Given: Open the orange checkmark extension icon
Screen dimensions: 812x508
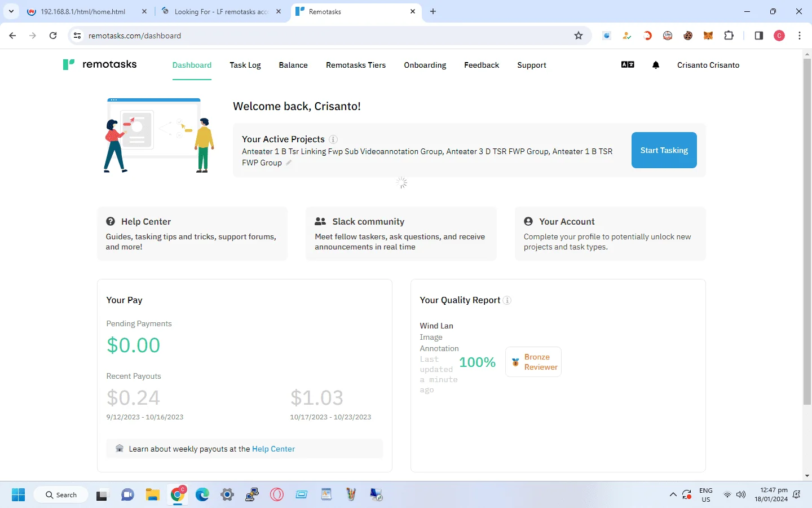Looking at the screenshot, I should click(x=627, y=36).
